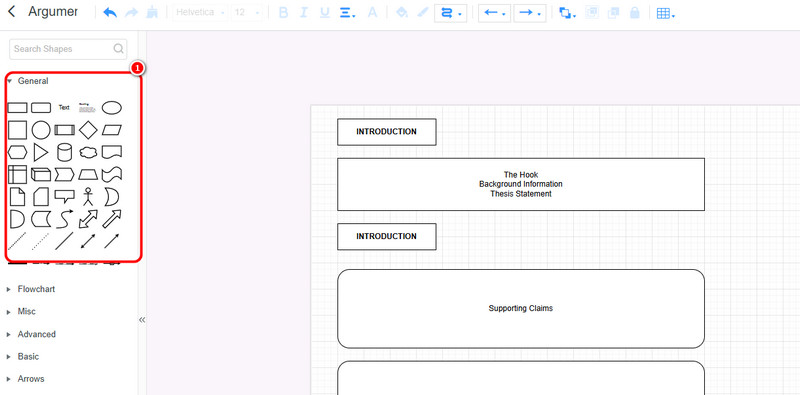Screen dimensions: 800x395
Task: Open the text alignment dropdown
Action: click(x=348, y=13)
